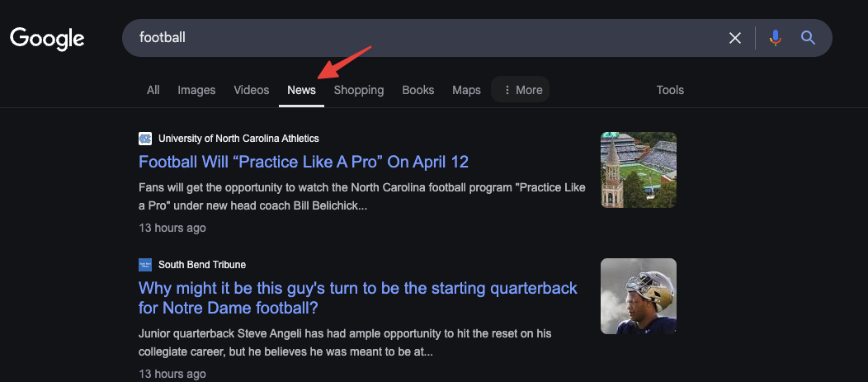Open the Books tab
The width and height of the screenshot is (868, 382).
418,90
